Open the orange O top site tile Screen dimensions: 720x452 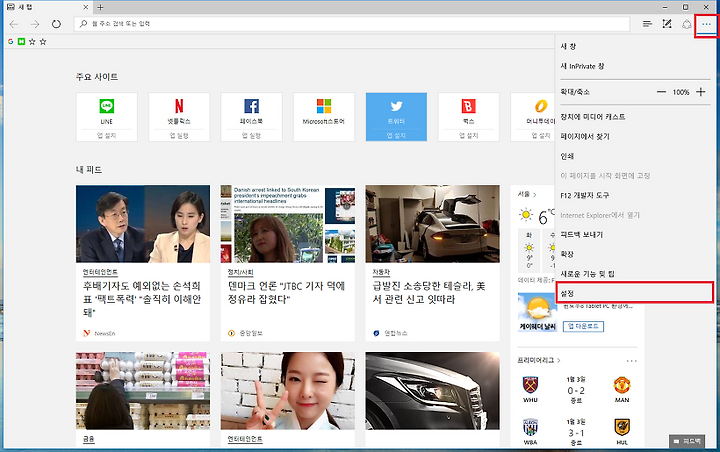pyautogui.click(x=533, y=117)
